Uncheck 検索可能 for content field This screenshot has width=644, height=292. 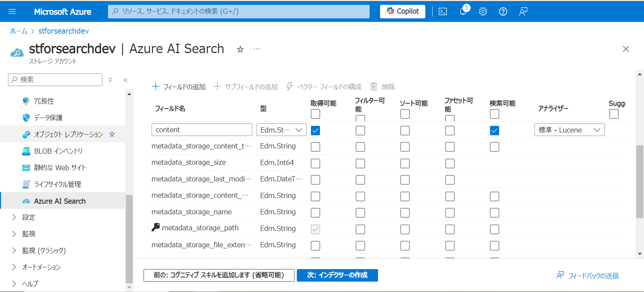click(x=494, y=131)
